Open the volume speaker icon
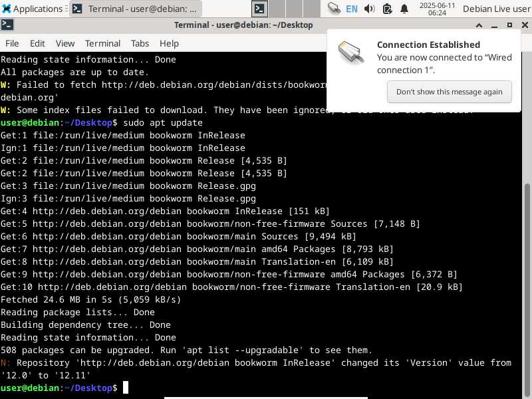This screenshot has height=399, width=532. point(369,9)
